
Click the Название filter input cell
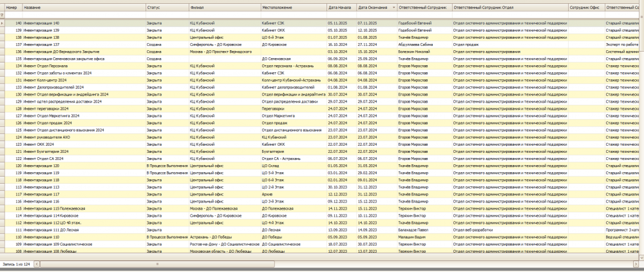pos(84,15)
